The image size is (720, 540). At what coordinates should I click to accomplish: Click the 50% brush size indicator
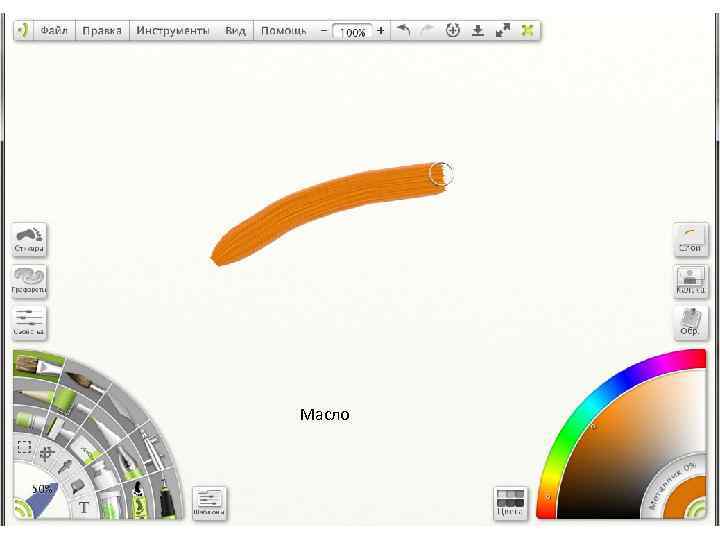[x=42, y=489]
